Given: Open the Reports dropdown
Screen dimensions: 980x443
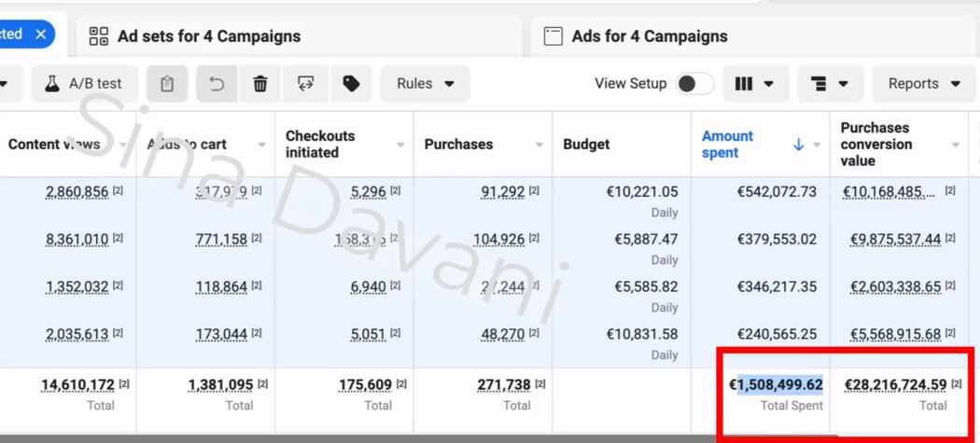Looking at the screenshot, I should click(923, 84).
